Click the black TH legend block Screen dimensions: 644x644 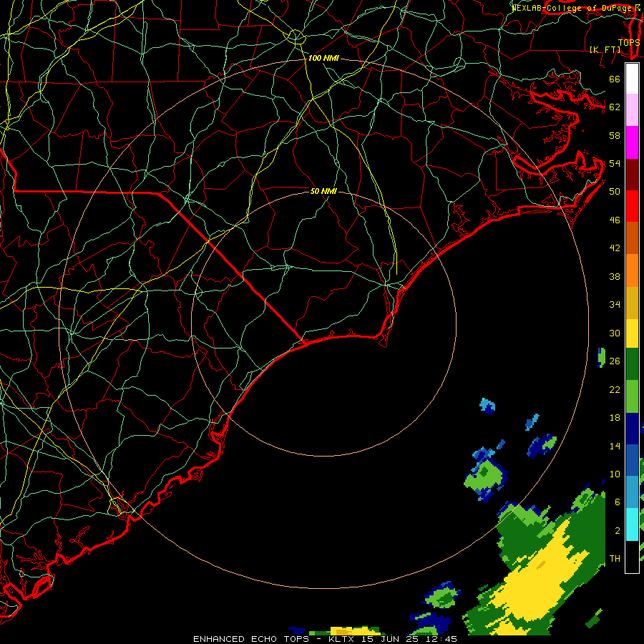632,557
